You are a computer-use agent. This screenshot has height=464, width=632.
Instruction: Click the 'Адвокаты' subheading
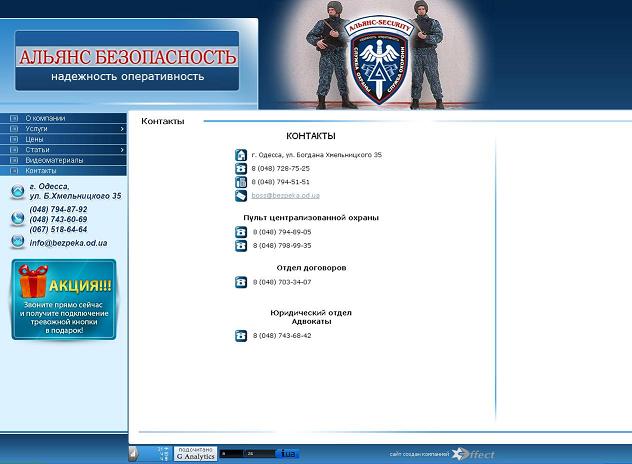[312, 322]
